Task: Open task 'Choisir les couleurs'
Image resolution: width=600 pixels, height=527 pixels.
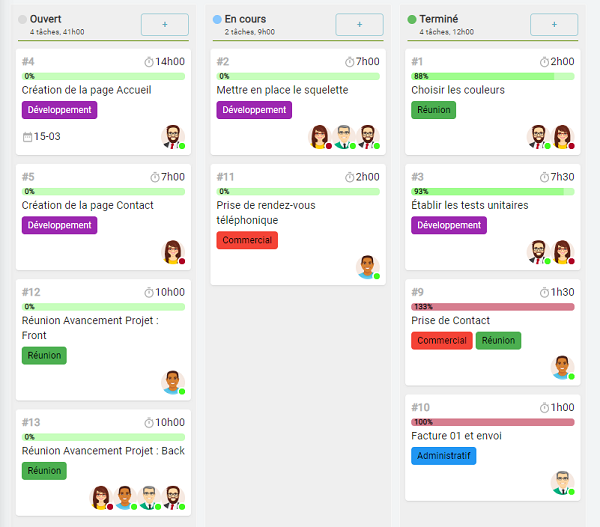Action: coord(458,90)
